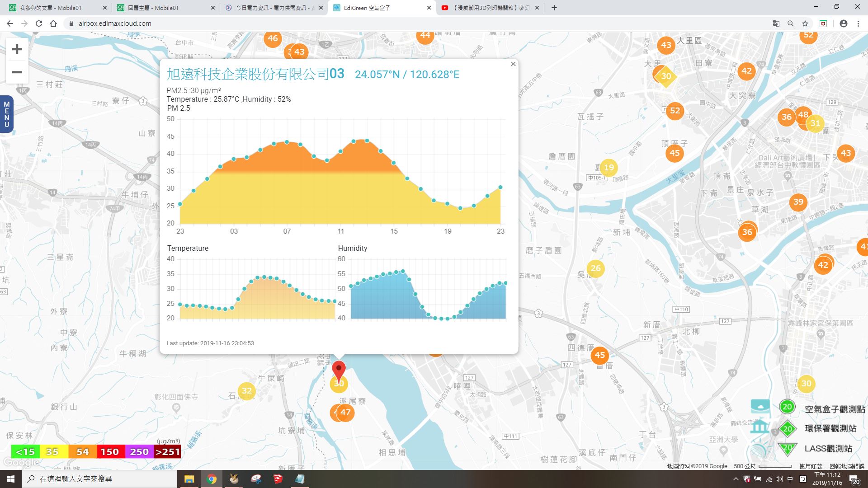Click the building layer icon in legend

coord(759,427)
